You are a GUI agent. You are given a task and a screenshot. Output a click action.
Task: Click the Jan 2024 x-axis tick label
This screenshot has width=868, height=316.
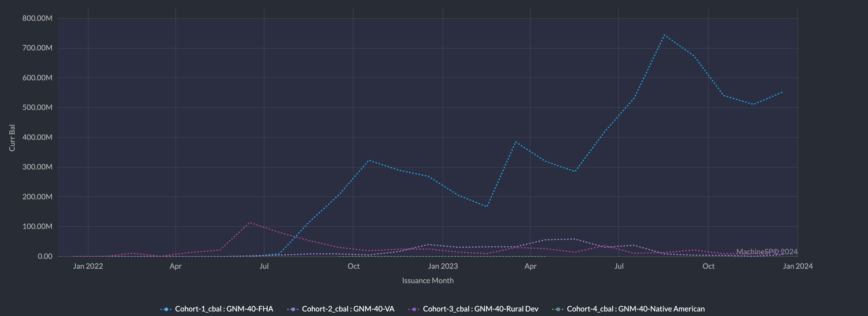(x=798, y=266)
